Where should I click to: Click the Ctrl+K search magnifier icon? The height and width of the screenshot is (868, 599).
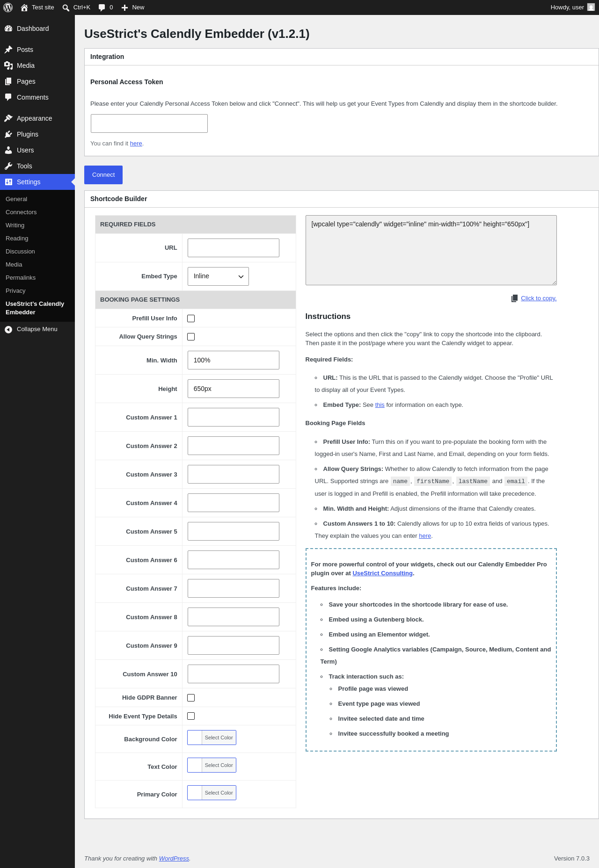[x=66, y=7]
